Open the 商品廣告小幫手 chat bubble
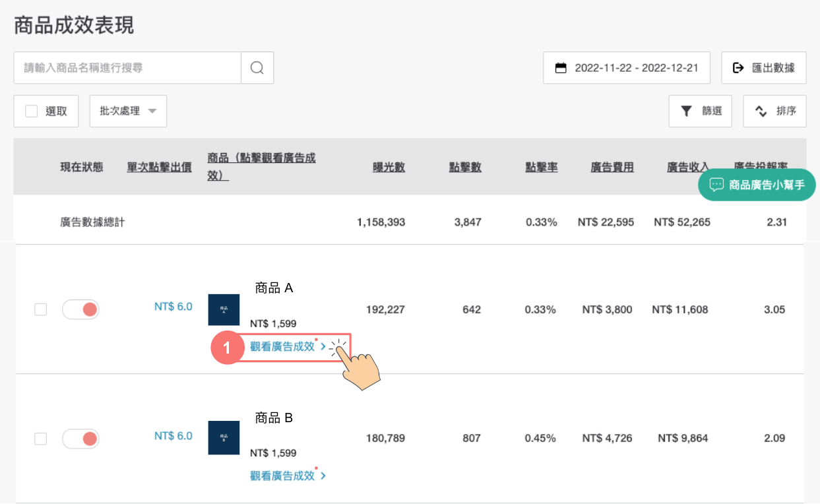Screen dimensions: 820x504 click(x=756, y=185)
